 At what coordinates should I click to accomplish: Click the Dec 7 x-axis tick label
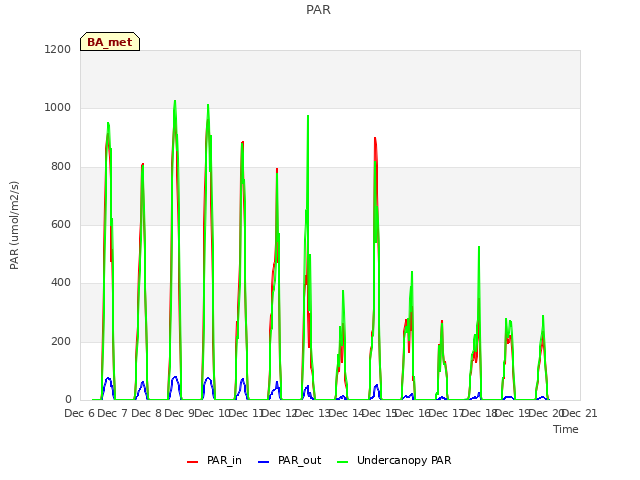pyautogui.click(x=113, y=413)
